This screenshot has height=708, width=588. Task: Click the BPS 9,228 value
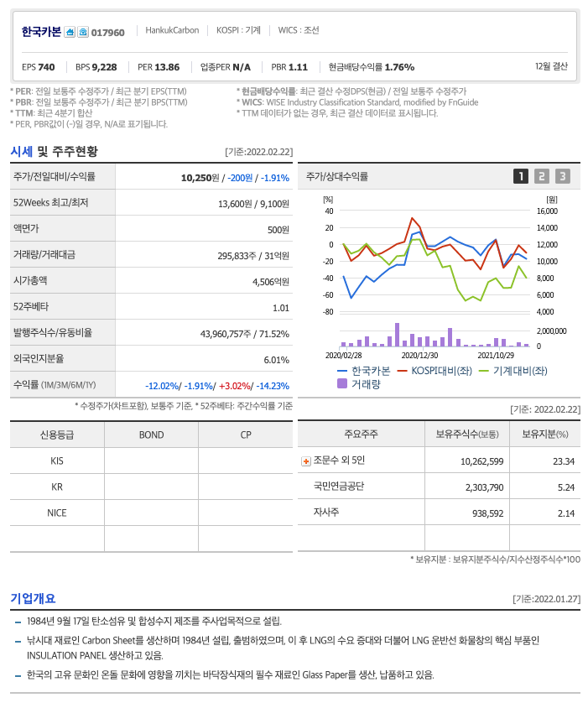96,67
